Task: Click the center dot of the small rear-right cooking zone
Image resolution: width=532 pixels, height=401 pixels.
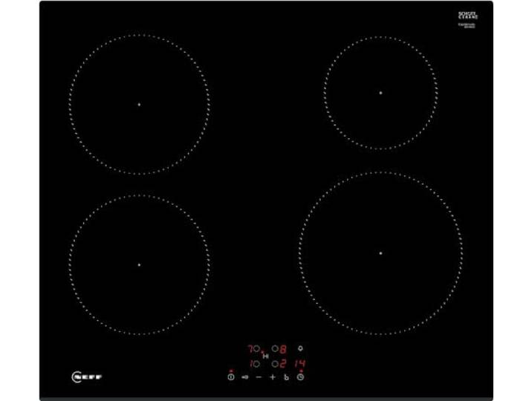Action: tap(380, 93)
